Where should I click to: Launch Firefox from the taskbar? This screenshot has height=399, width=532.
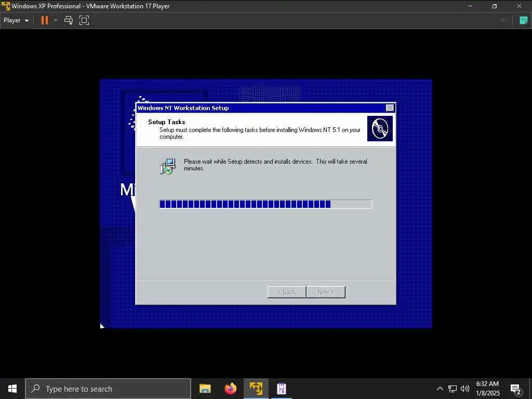point(230,389)
